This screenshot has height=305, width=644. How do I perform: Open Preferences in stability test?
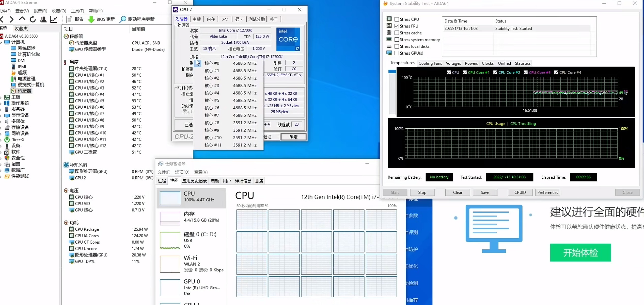tap(547, 192)
